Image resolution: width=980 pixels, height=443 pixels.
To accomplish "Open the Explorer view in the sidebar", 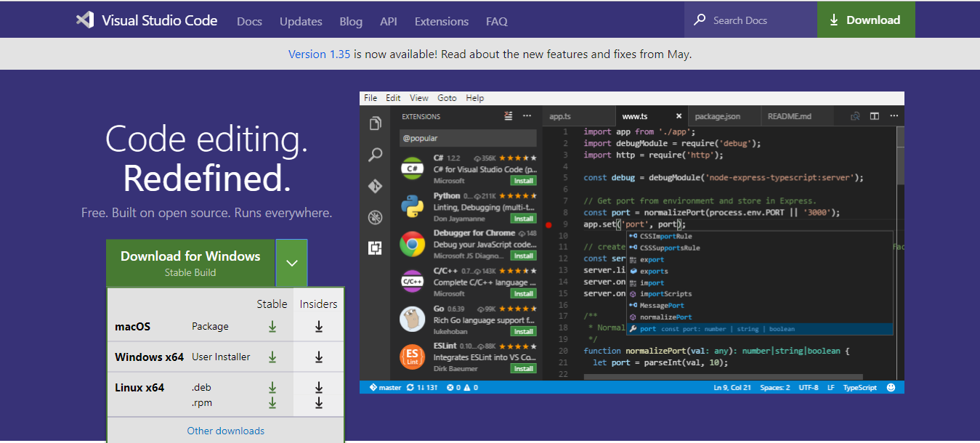I will (375, 123).
